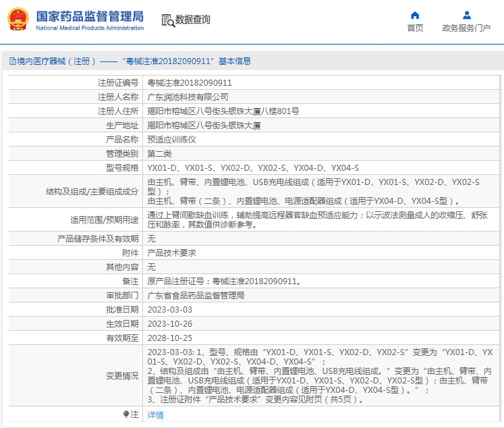Select product name 预适应训练仪
Screen dimensions: 504x428
pos(171,140)
